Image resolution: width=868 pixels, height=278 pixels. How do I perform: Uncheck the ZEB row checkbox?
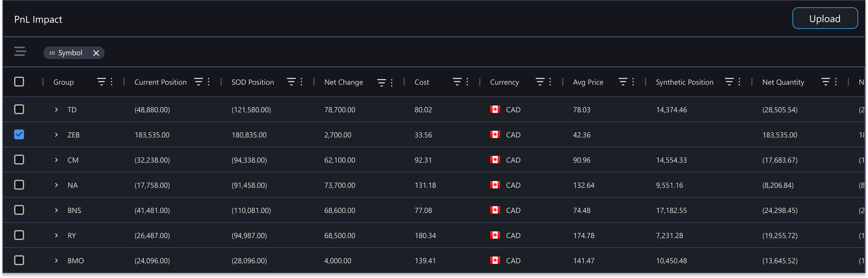point(19,135)
